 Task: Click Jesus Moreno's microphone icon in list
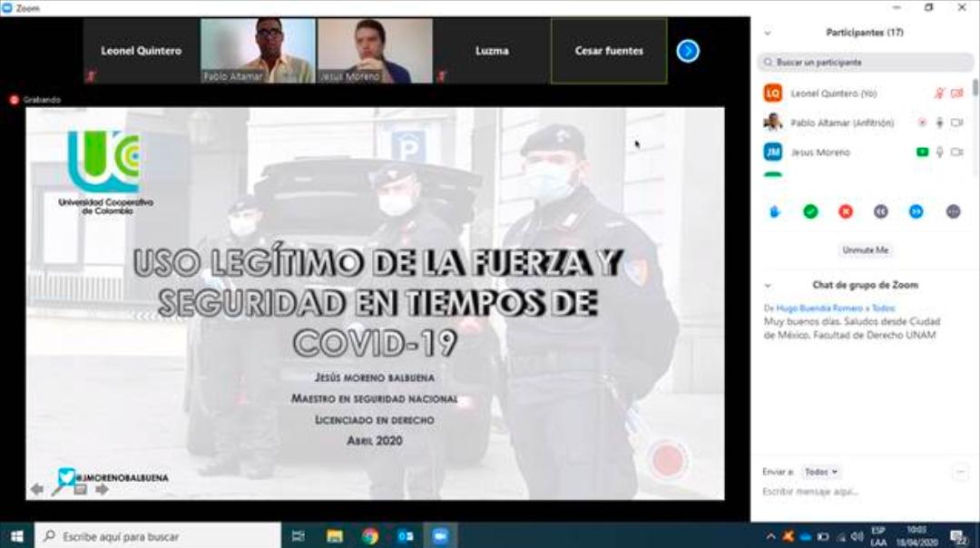[939, 152]
